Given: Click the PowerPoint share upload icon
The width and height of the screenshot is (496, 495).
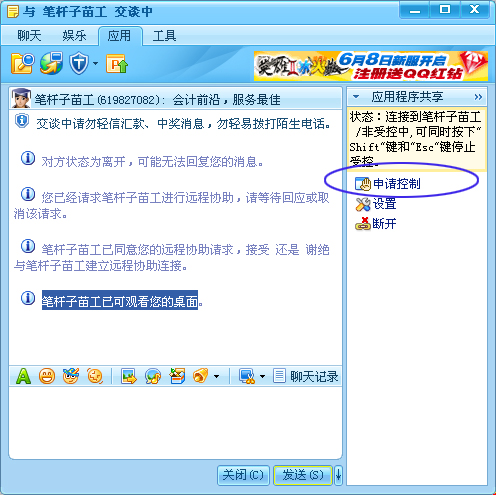Looking at the screenshot, I should [117, 63].
